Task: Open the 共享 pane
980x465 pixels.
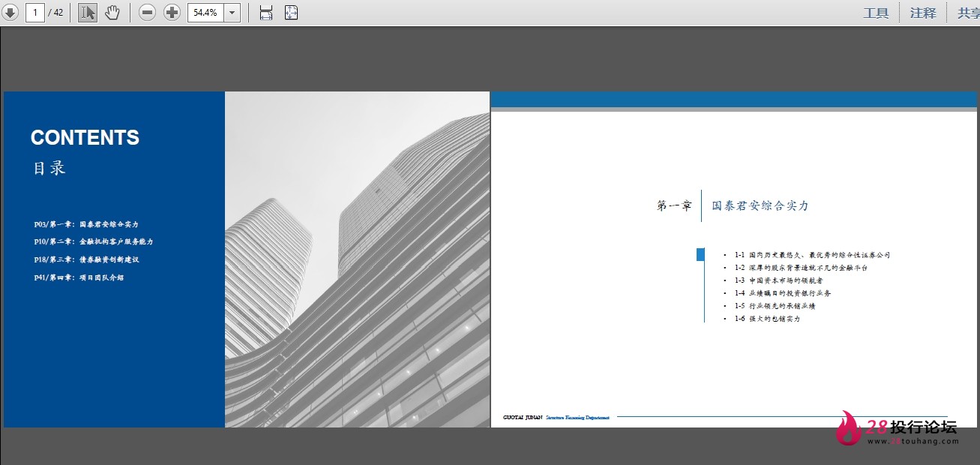Action: coord(969,13)
